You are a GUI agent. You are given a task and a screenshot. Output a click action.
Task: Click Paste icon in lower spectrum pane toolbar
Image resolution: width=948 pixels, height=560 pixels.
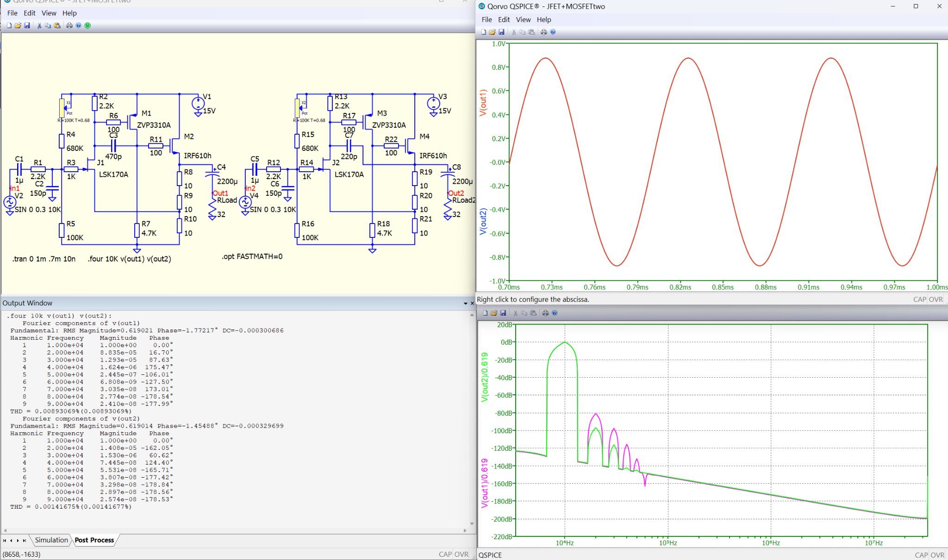(x=533, y=313)
